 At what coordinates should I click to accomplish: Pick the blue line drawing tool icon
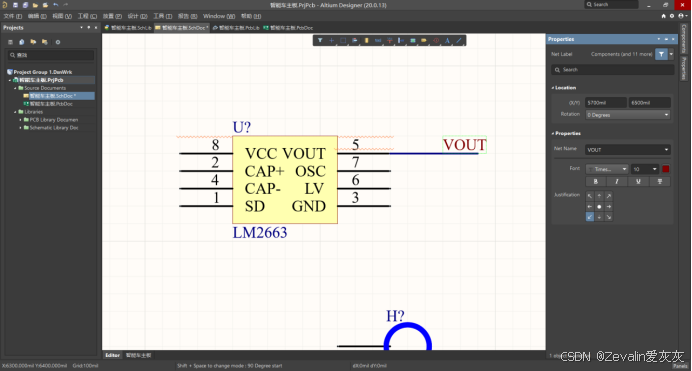click(459, 41)
